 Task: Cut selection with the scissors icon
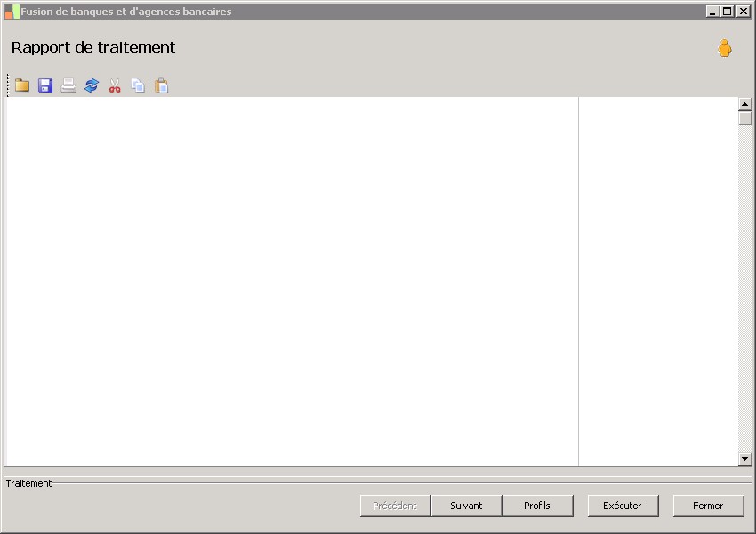[115, 85]
